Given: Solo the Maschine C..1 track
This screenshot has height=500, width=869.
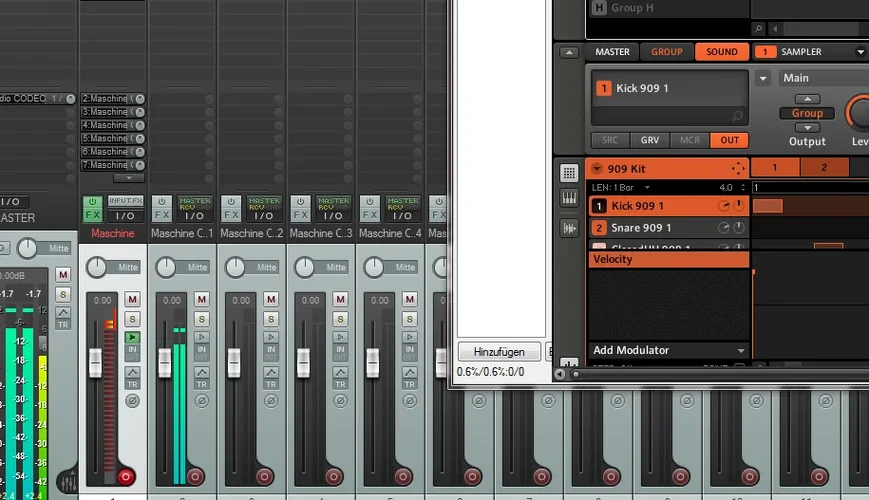Looking at the screenshot, I should click(x=201, y=319).
